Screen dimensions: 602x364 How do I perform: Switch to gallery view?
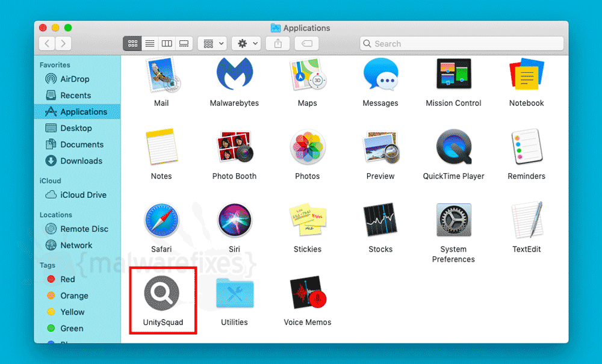pos(184,44)
